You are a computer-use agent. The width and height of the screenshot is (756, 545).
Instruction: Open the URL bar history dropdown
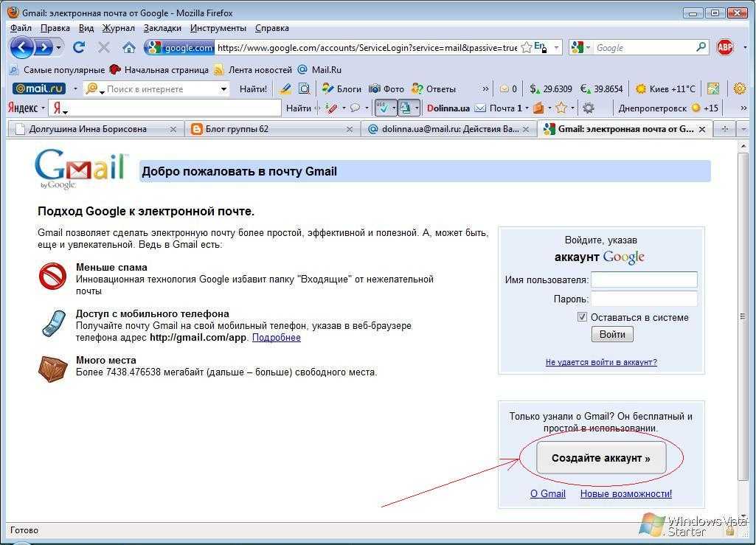pyautogui.click(x=556, y=47)
